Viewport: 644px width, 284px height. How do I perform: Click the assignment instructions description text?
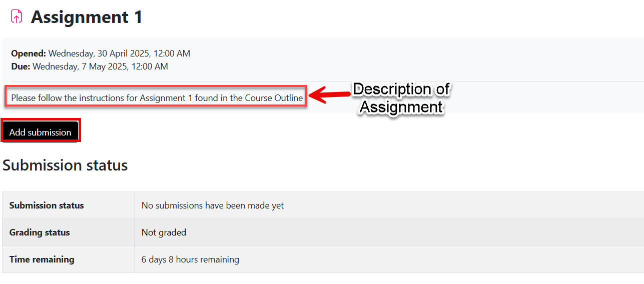(157, 98)
